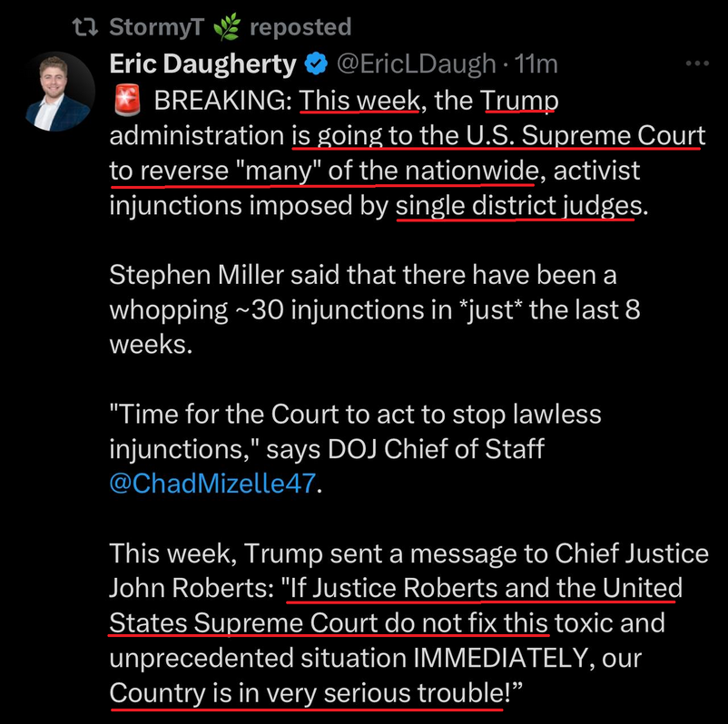The width and height of the screenshot is (728, 724).
Task: Click the underlined "This week" phrase
Action: pyautogui.click(x=359, y=101)
